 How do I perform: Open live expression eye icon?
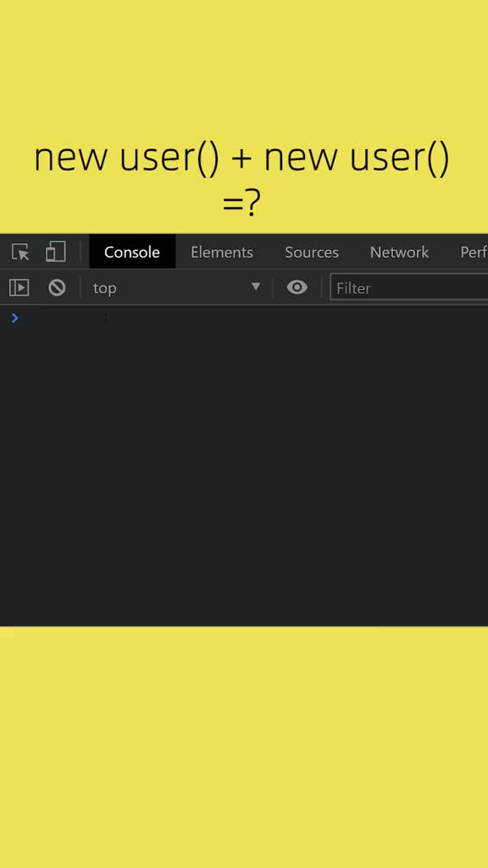point(297,287)
